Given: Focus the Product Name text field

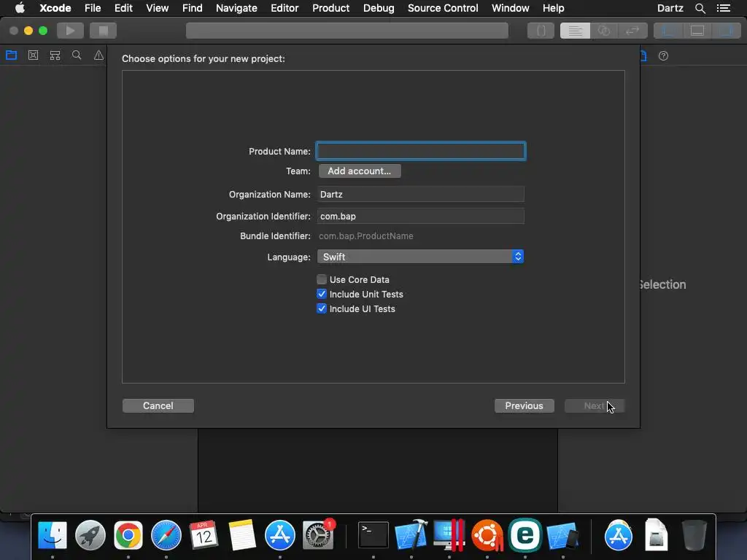Looking at the screenshot, I should click(421, 151).
